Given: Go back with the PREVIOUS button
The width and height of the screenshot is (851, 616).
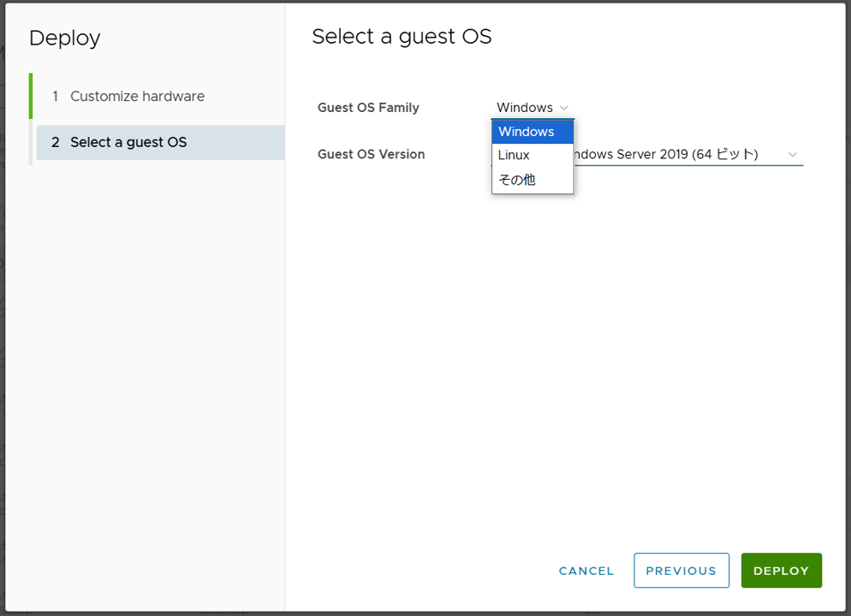Looking at the screenshot, I should (681, 571).
